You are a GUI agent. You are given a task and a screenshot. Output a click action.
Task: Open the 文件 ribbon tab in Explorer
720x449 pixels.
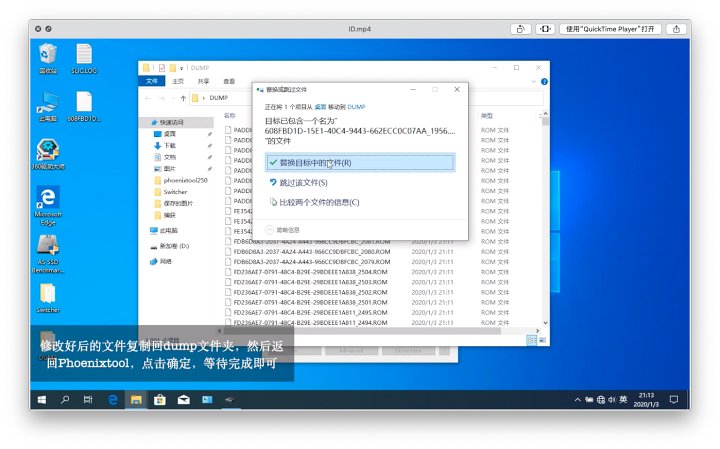click(x=152, y=81)
